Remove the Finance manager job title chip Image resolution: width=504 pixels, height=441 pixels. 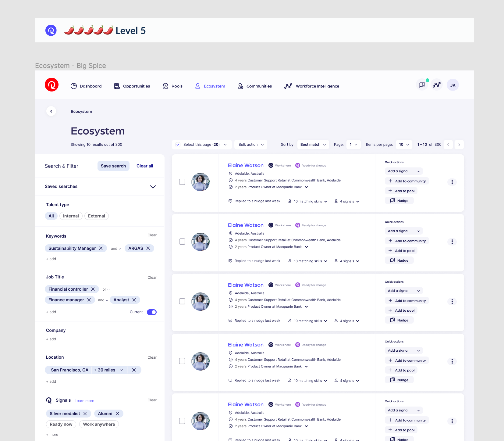coord(89,300)
